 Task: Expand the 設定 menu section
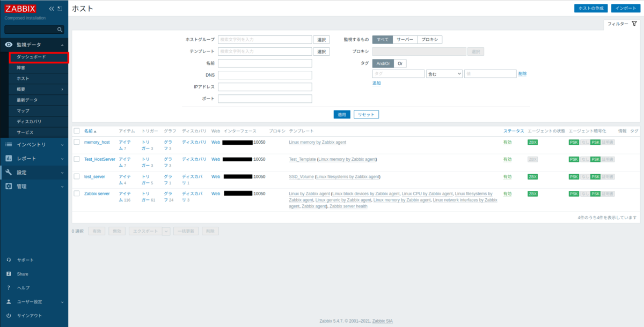[x=62, y=173]
